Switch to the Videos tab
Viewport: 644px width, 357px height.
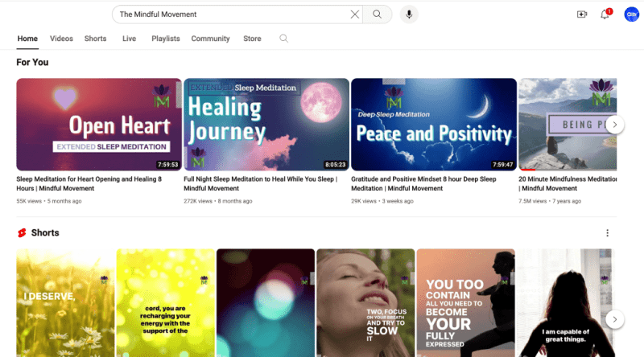pos(61,39)
